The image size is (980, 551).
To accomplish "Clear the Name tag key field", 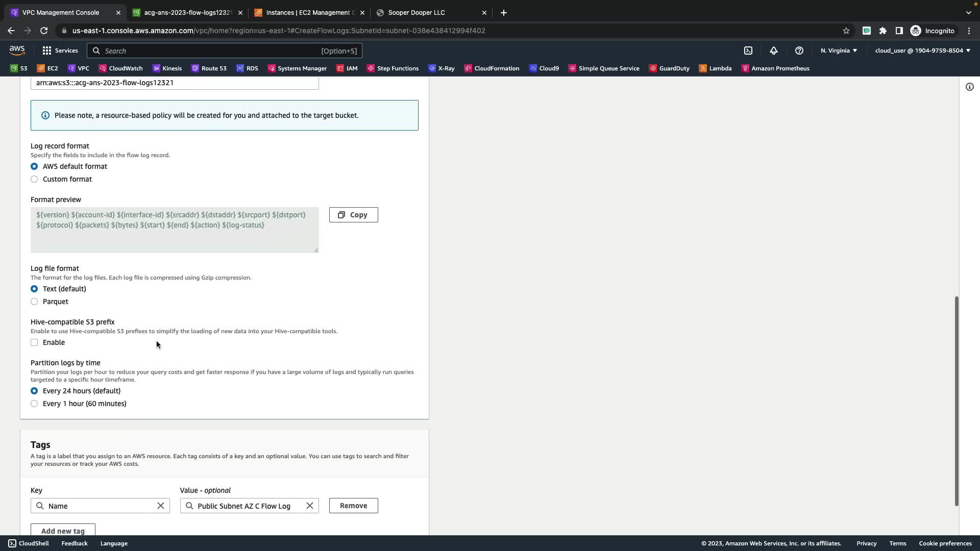I will click(160, 506).
